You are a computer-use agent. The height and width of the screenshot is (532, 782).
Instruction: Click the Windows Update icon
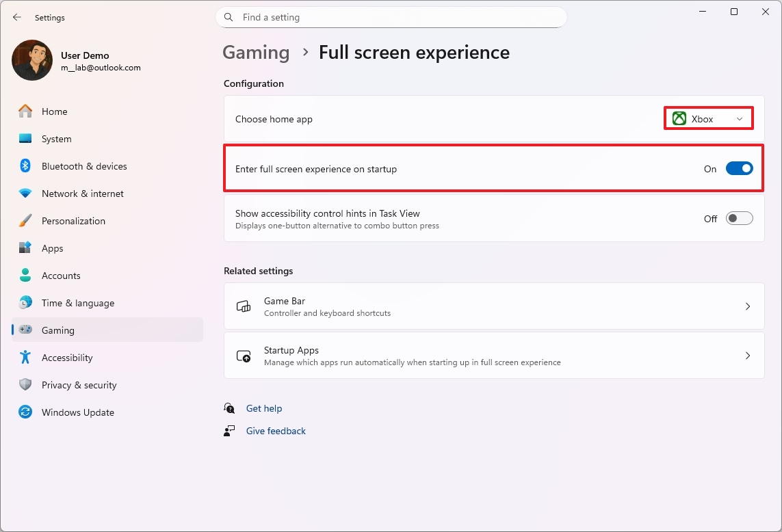click(x=25, y=412)
